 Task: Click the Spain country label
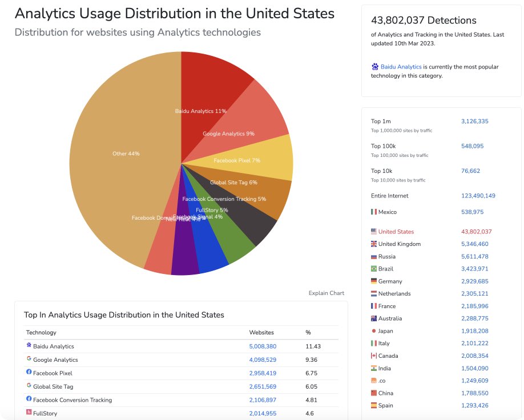tap(386, 405)
